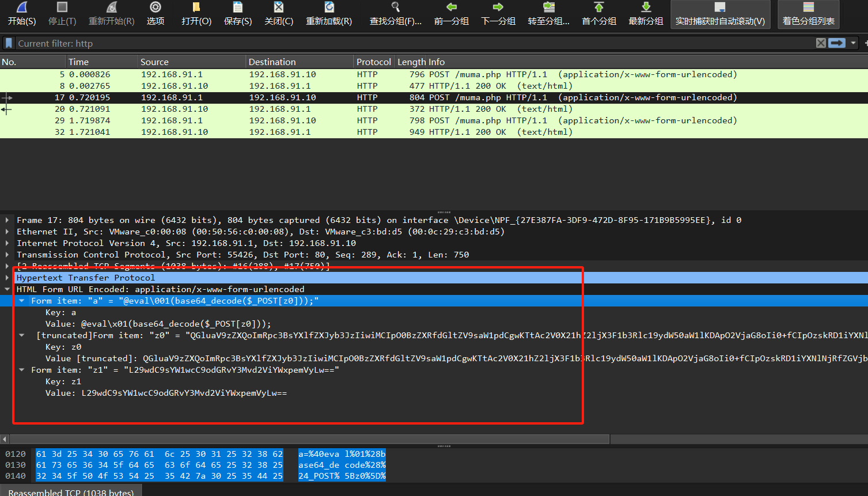Sort by the Protocol column
The image size is (868, 496).
[373, 62]
